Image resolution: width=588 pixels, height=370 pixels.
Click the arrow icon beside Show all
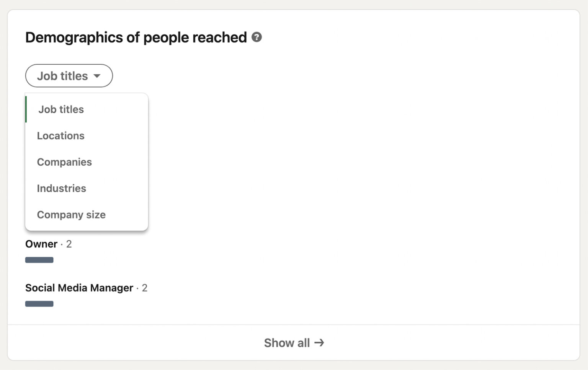(x=319, y=343)
